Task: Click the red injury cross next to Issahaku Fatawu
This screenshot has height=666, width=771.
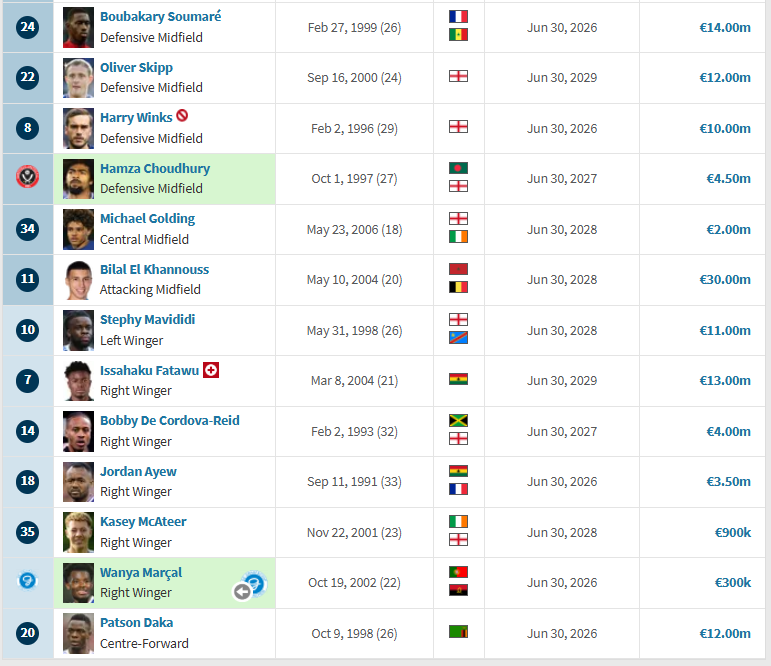Action: 211,369
